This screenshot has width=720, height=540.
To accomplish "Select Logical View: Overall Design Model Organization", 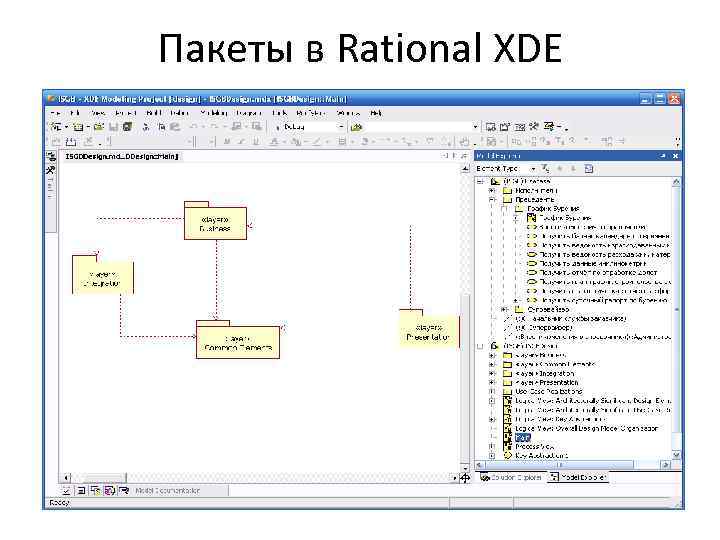I will [x=586, y=428].
